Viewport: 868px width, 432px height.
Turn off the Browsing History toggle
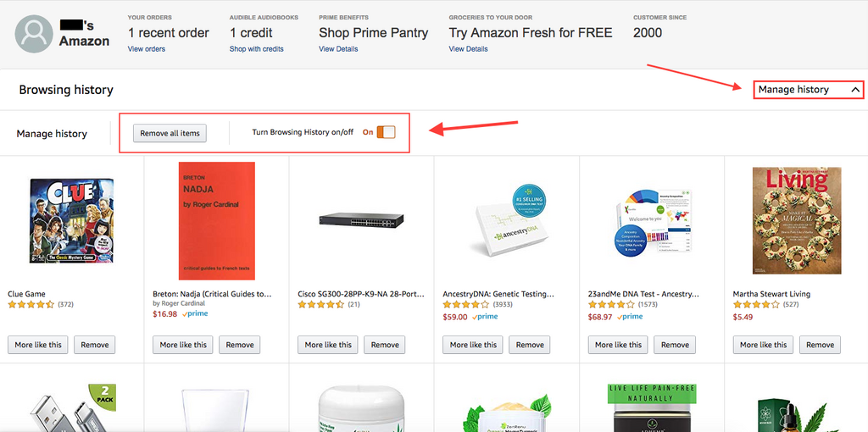(x=386, y=132)
